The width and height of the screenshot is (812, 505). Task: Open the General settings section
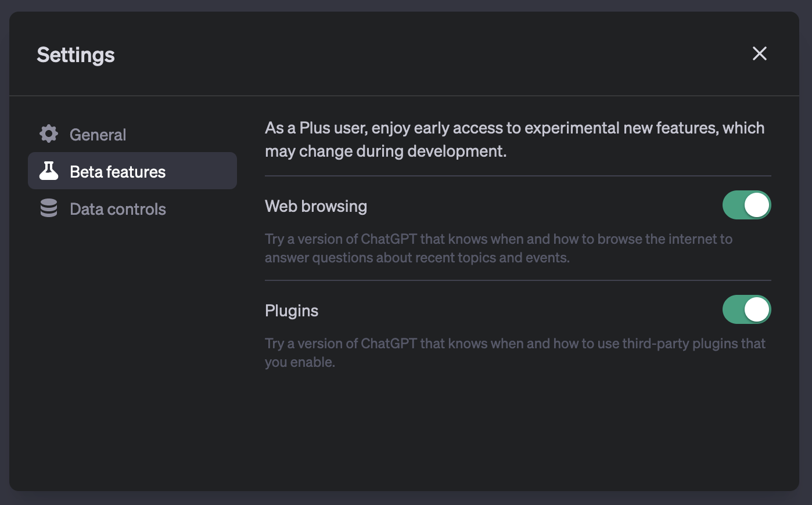(x=98, y=134)
